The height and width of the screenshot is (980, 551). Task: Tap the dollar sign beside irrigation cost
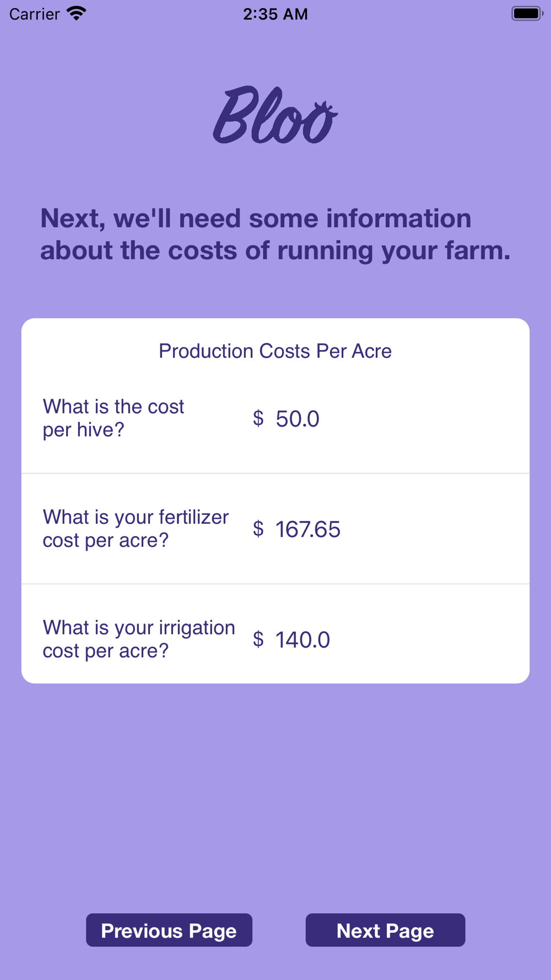point(258,639)
